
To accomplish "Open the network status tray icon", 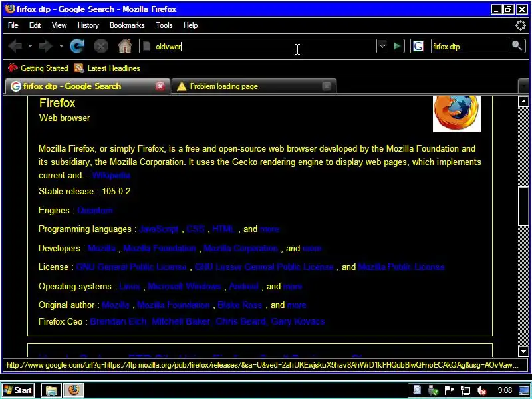I will pos(465,390).
